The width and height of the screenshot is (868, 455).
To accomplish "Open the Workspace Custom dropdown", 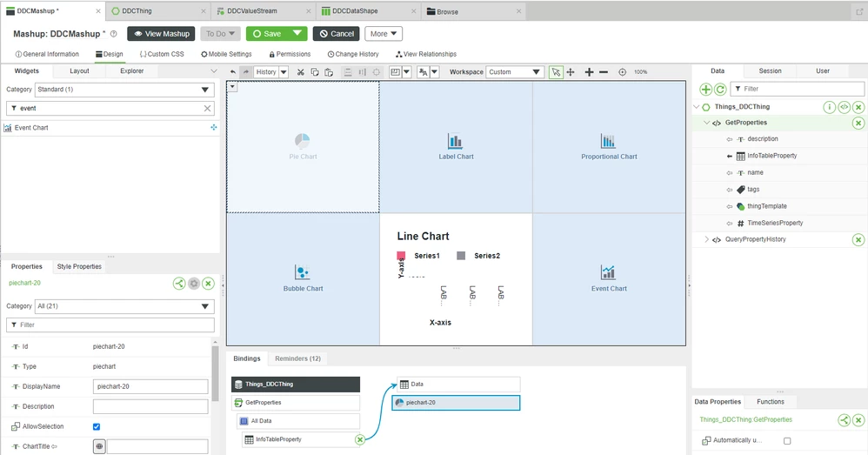I will coord(514,72).
